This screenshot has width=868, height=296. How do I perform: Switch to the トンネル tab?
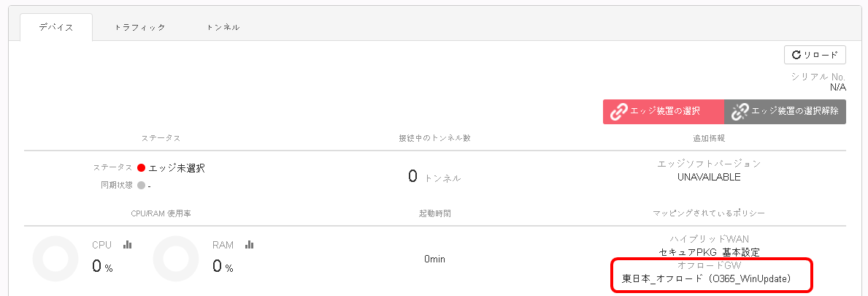(223, 27)
